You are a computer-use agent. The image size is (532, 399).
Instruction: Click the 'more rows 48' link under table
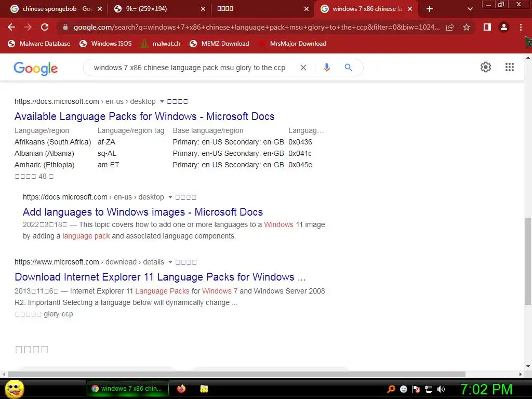[34, 176]
